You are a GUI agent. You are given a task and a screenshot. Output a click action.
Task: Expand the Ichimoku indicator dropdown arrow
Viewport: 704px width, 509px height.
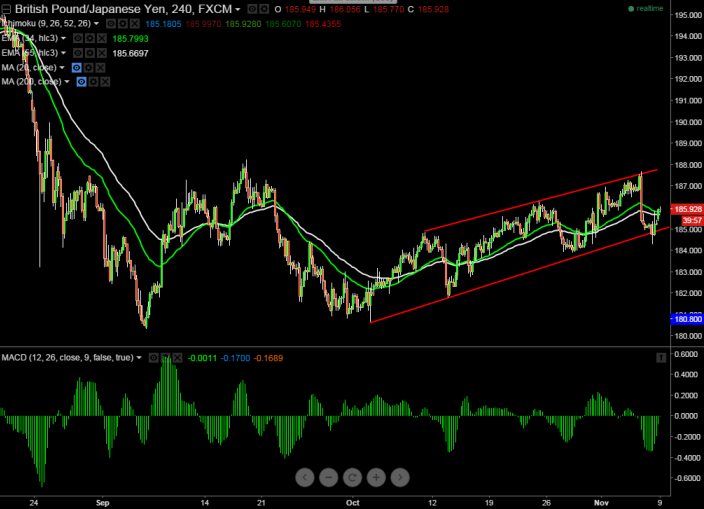coord(96,23)
